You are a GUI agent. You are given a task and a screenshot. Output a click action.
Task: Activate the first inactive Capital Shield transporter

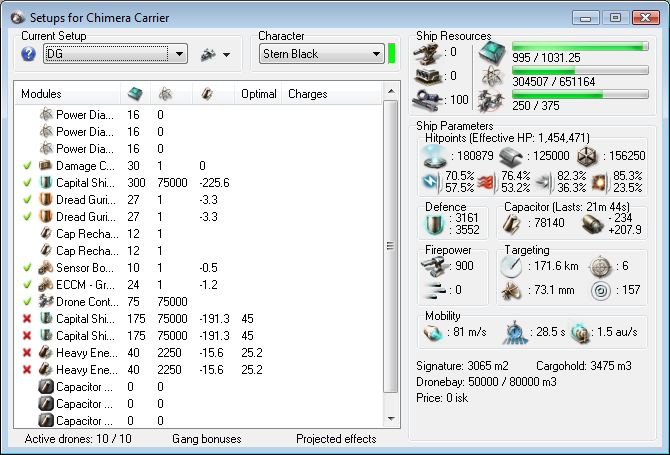click(x=27, y=319)
